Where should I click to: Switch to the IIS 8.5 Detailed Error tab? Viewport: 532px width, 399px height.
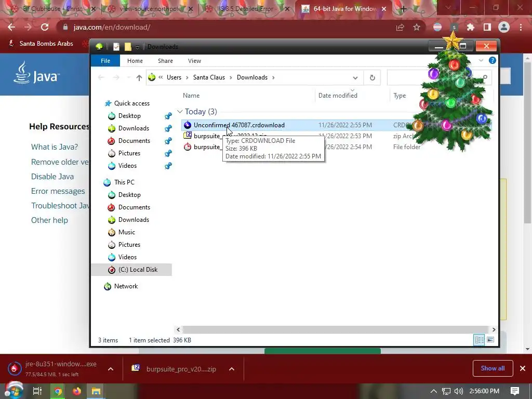click(x=248, y=9)
